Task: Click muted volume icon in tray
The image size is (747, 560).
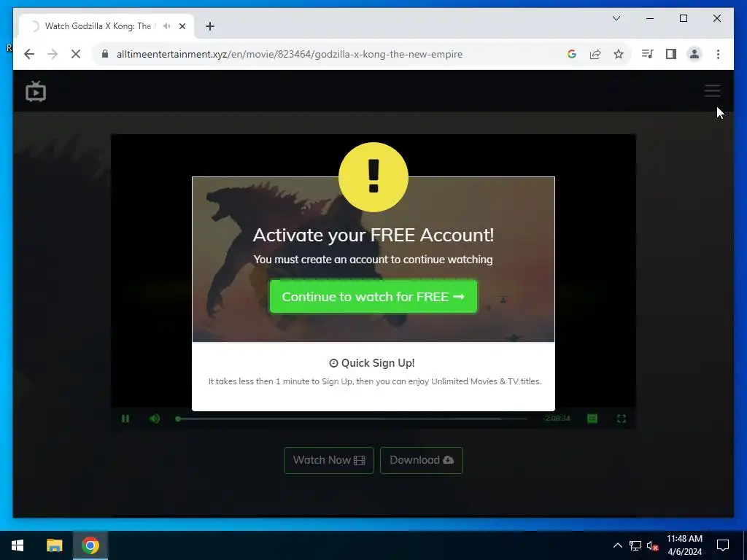Action: 653,545
